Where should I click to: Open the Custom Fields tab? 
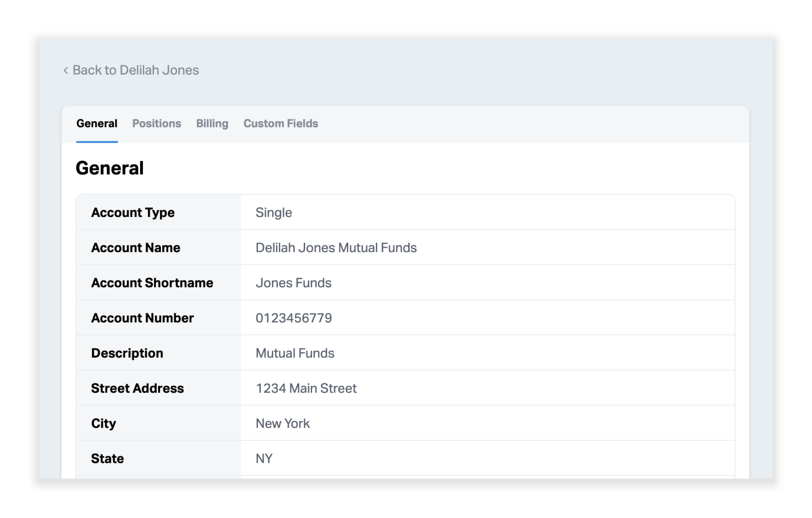281,124
